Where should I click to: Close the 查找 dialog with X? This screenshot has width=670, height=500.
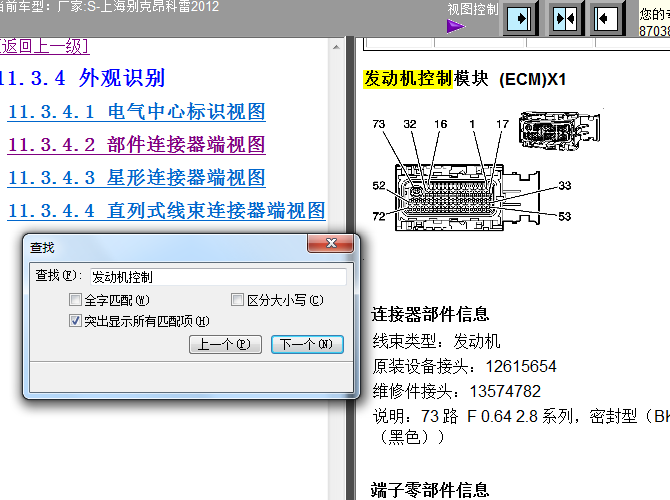(331, 243)
